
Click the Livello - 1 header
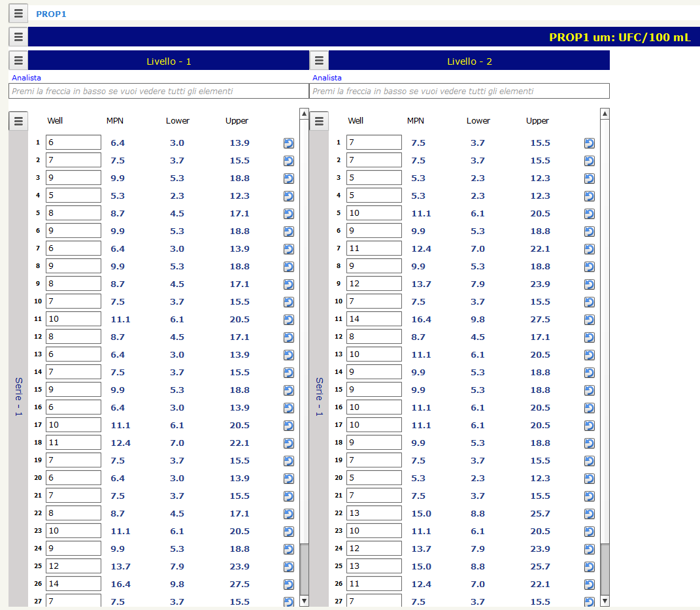(169, 61)
